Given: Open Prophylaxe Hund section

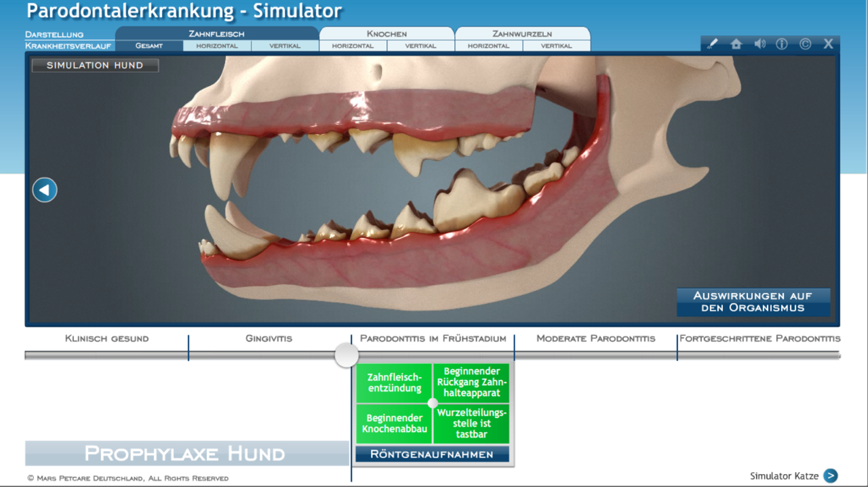Looking at the screenshot, I should [x=186, y=453].
